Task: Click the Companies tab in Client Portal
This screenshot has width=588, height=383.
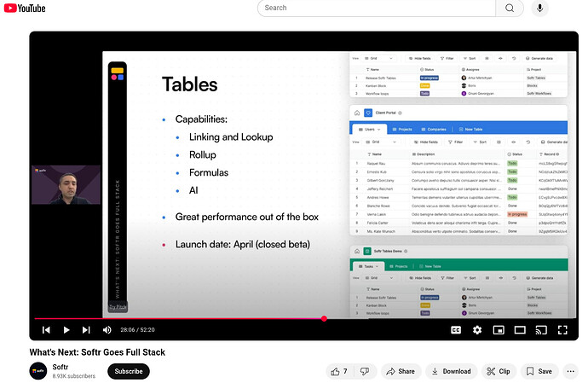Action: tap(434, 129)
